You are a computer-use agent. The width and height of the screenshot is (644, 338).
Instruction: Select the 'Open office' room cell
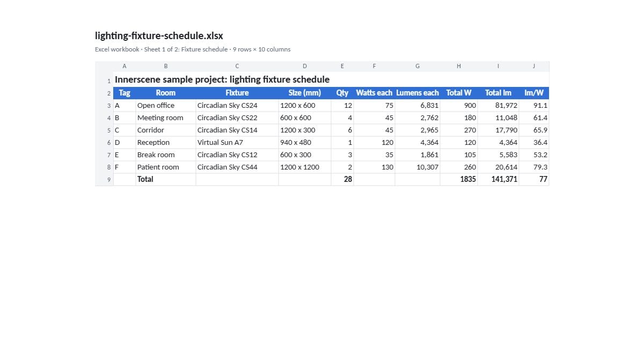pos(166,106)
